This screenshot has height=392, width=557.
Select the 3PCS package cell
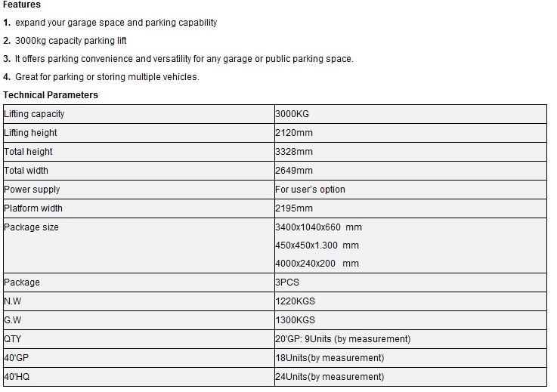288,282
